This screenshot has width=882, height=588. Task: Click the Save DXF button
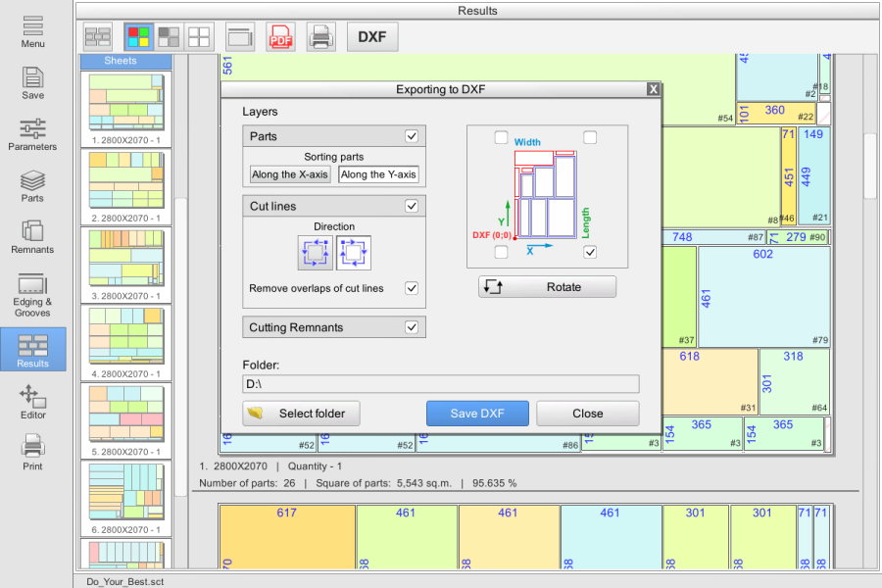point(477,414)
